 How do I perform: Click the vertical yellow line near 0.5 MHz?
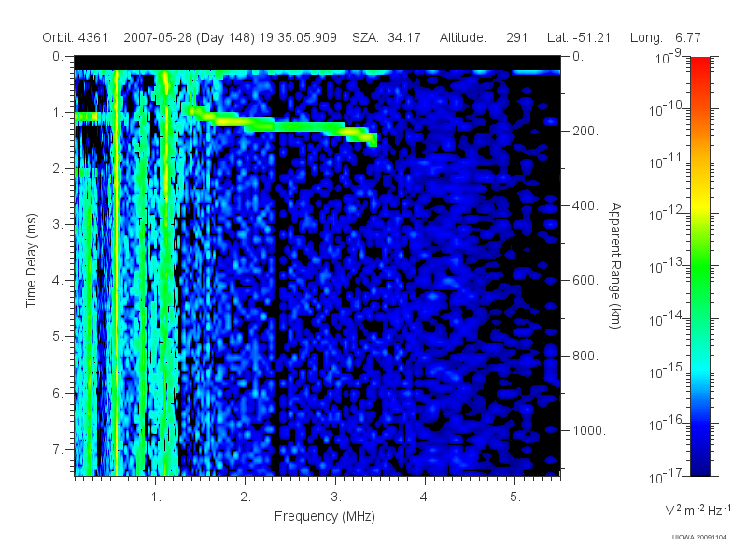[116, 272]
